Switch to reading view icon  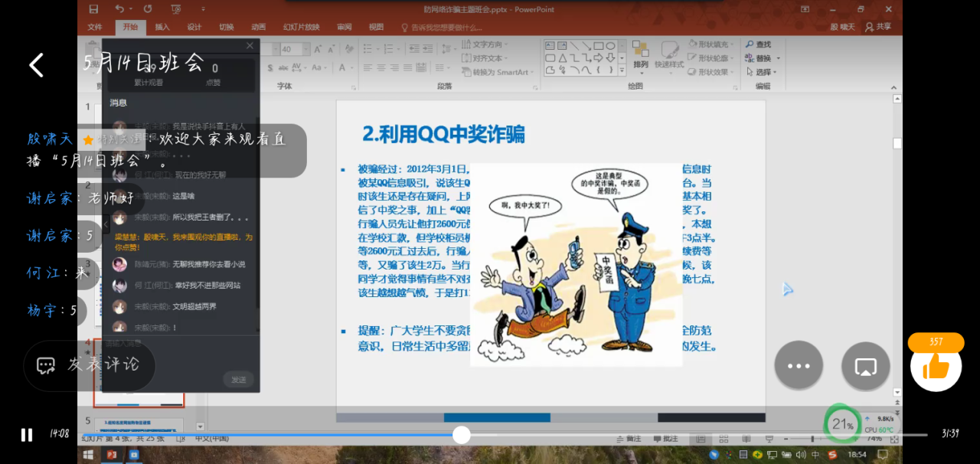pyautogui.click(x=746, y=439)
